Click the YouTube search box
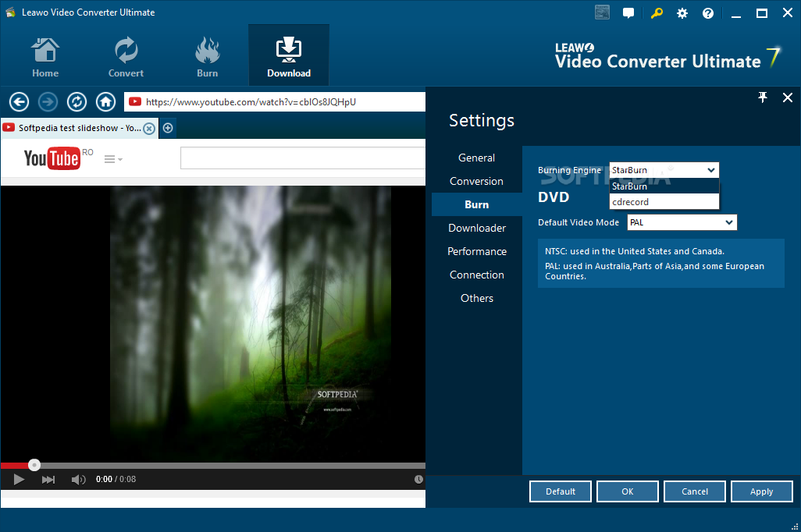 pyautogui.click(x=303, y=158)
